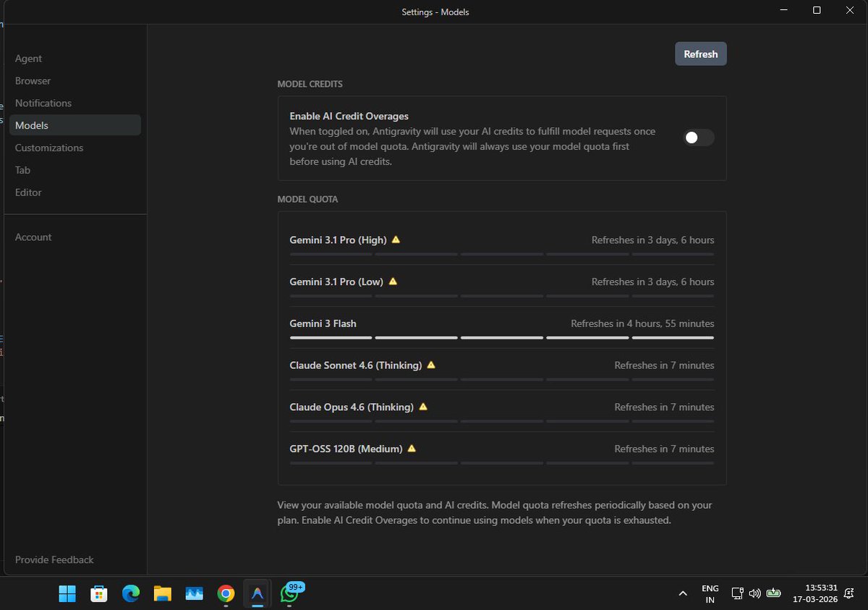
Task: Click the ENG IN language indicator
Action: tap(710, 594)
